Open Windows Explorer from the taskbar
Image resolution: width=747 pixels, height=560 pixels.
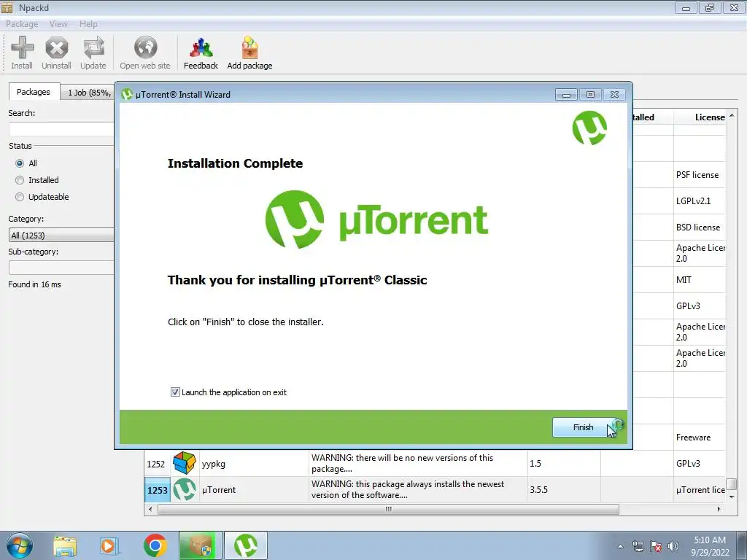point(64,545)
